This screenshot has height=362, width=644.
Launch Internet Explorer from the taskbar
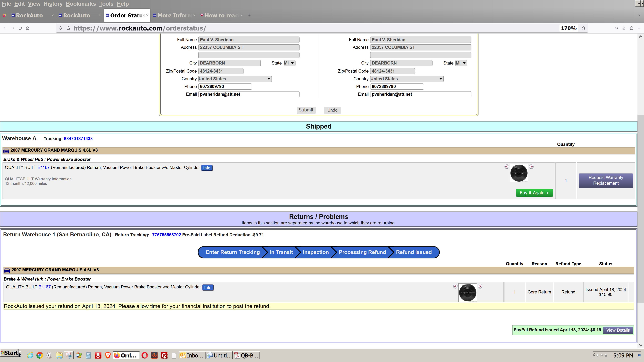tap(30, 355)
